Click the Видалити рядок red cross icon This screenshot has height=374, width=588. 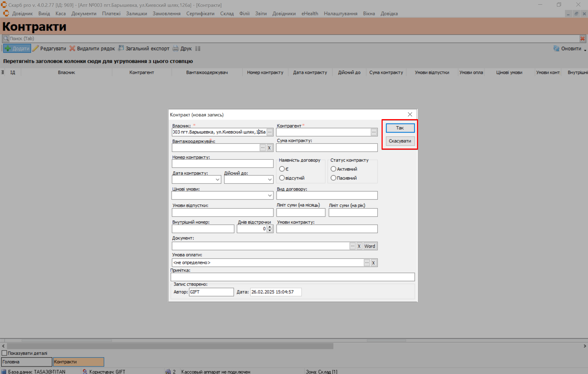(72, 48)
